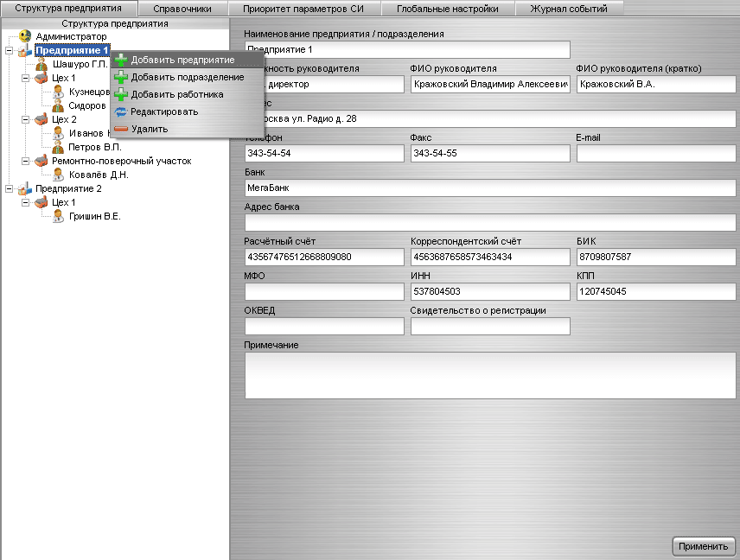The height and width of the screenshot is (560, 740).
Task: Collapse the Предприятие 2 tree node
Action: 9,188
